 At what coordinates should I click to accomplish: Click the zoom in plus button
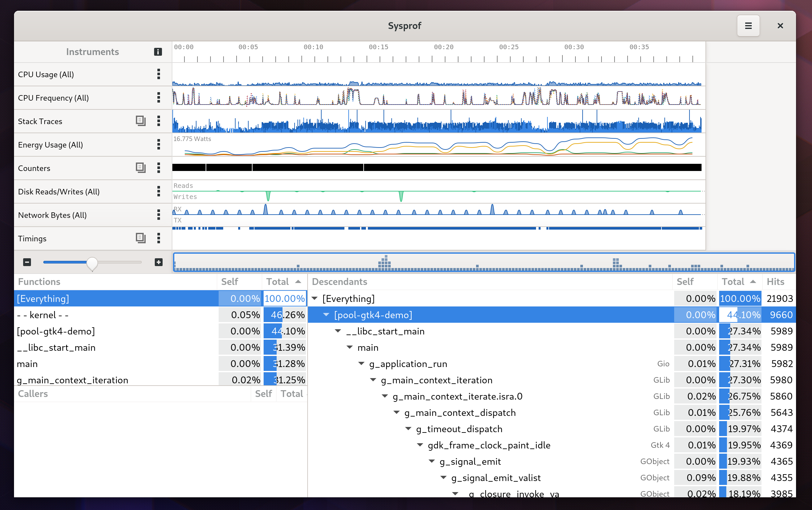tap(158, 262)
